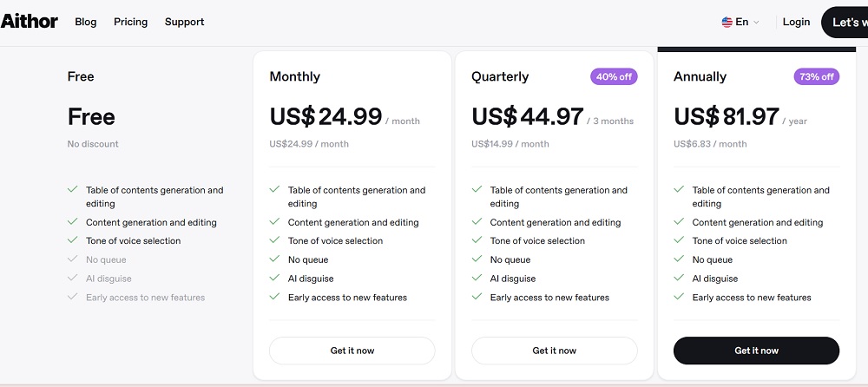Click the Quarterly AI disguise checkmark icon
Screen dimensions: 868x387
477,279
